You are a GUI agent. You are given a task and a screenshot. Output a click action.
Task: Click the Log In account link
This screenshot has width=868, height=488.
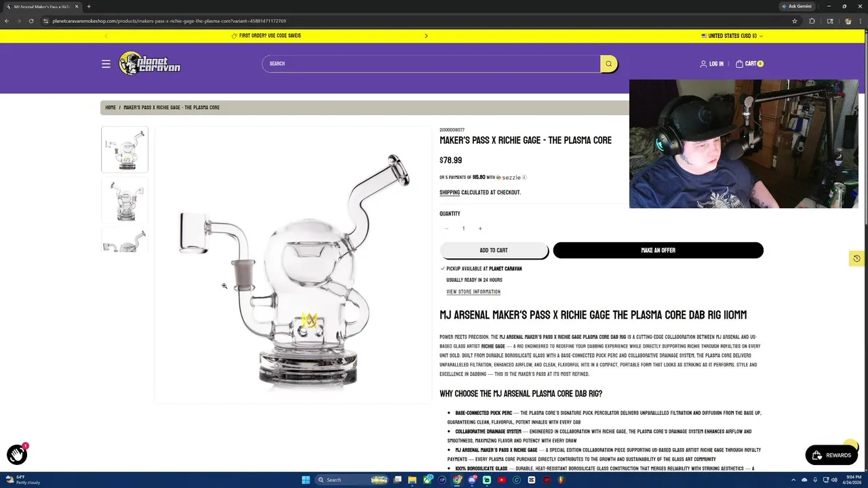712,64
